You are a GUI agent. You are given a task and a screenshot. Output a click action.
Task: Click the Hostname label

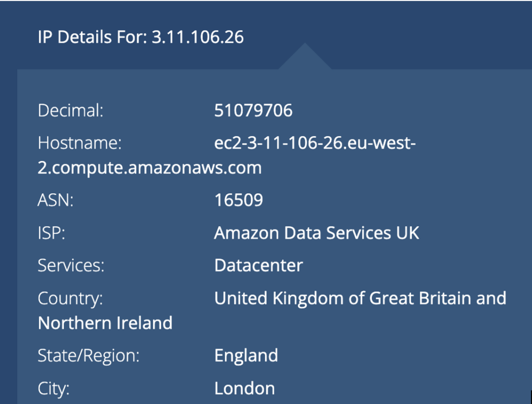[x=79, y=143]
